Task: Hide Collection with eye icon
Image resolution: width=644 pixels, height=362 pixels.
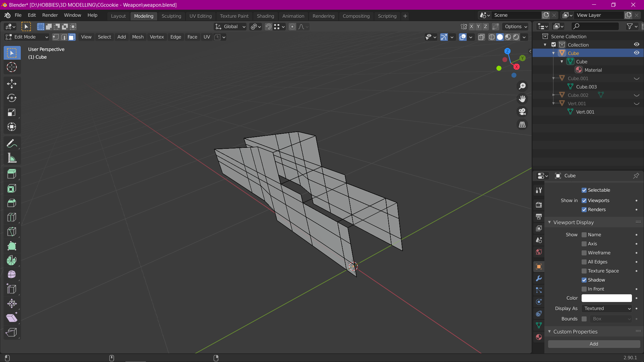Action: tap(636, 45)
